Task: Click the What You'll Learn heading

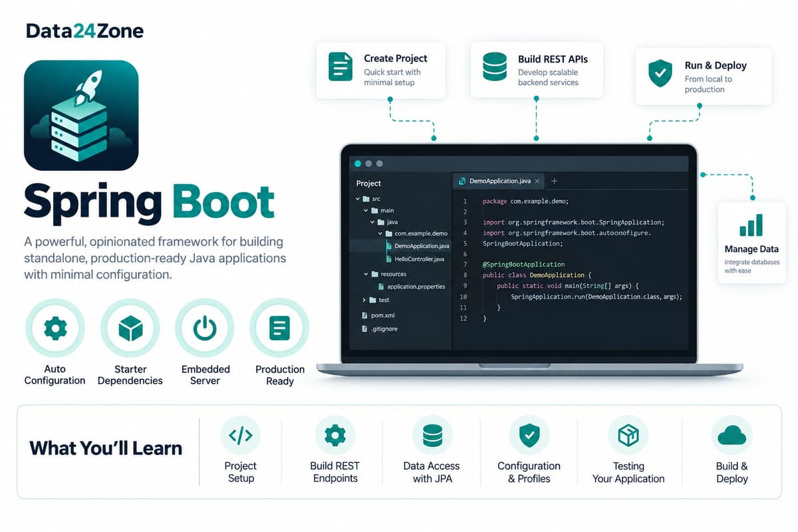Action: click(x=106, y=448)
